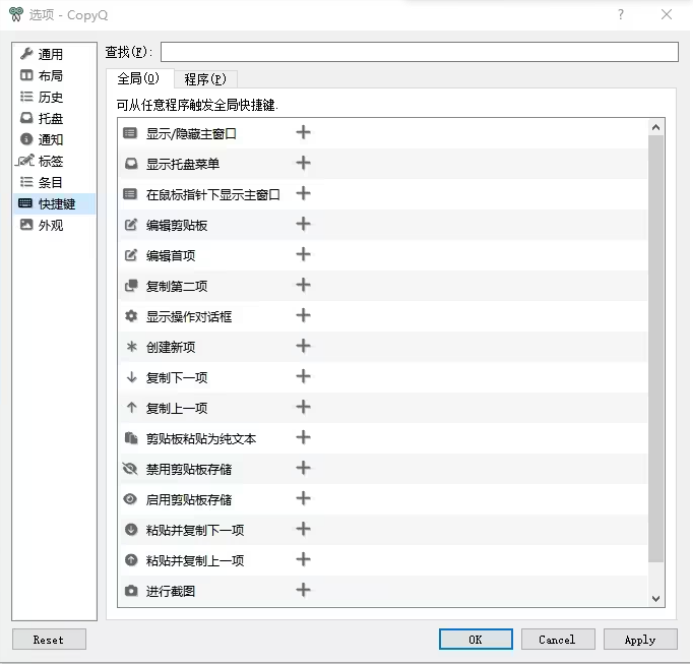Click the 复制下一项 row label
Viewport: 693px width, 667px height.
[x=176, y=377]
